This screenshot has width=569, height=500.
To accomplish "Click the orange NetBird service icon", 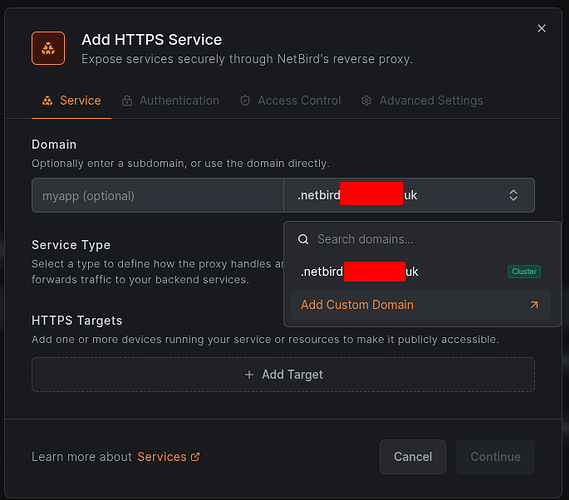I will point(48,48).
